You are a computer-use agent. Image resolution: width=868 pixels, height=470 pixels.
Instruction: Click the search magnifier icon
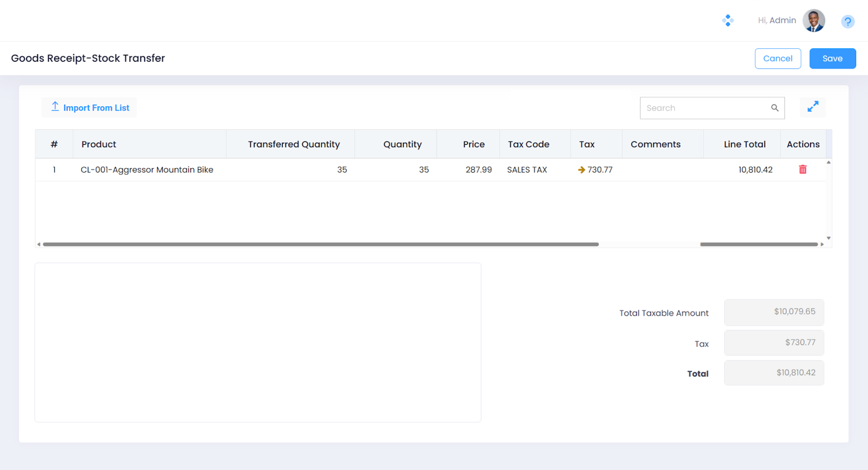[x=775, y=108]
